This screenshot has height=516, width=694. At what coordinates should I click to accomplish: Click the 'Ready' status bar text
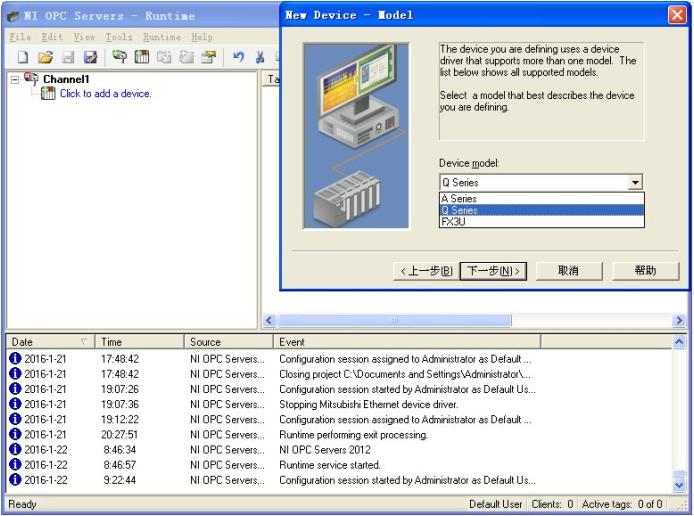(23, 504)
